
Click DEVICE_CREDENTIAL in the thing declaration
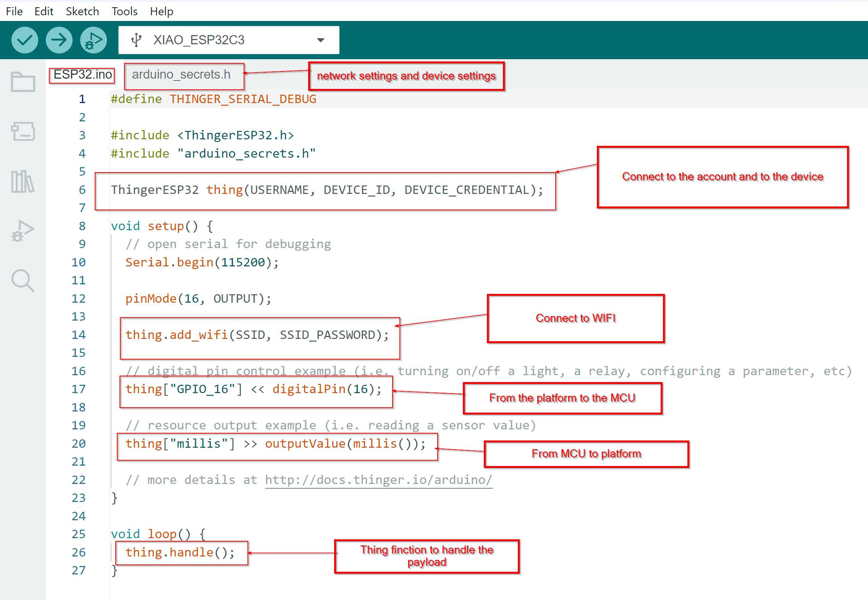467,190
